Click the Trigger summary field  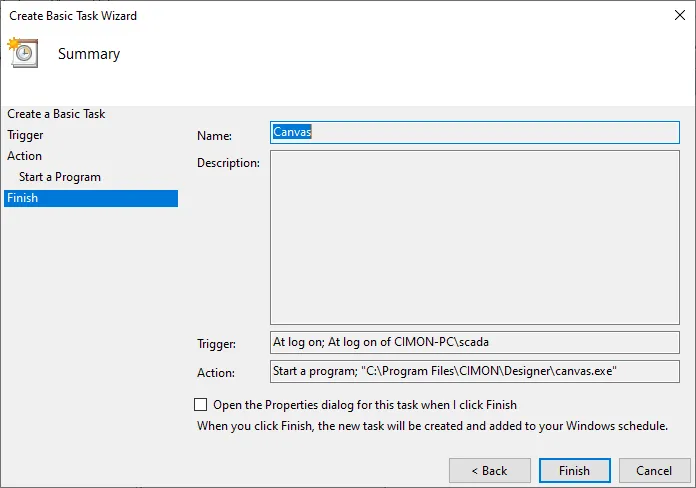coord(474,342)
